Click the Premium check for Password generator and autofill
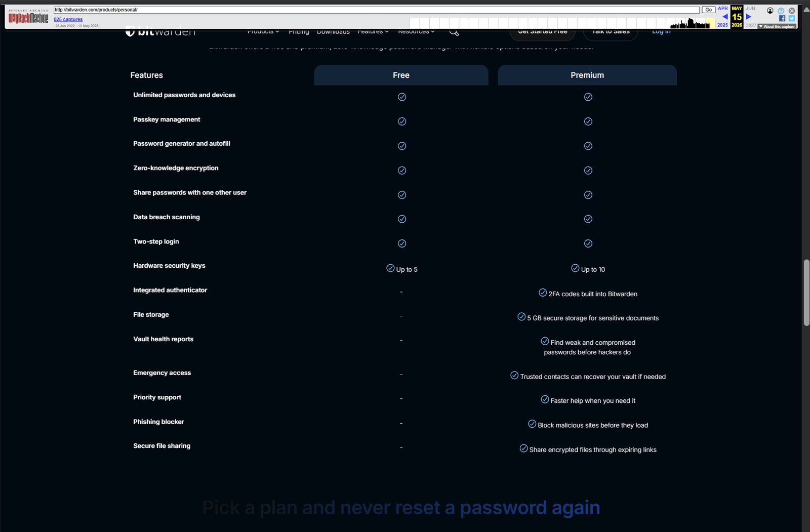The image size is (810, 532). coord(588,146)
